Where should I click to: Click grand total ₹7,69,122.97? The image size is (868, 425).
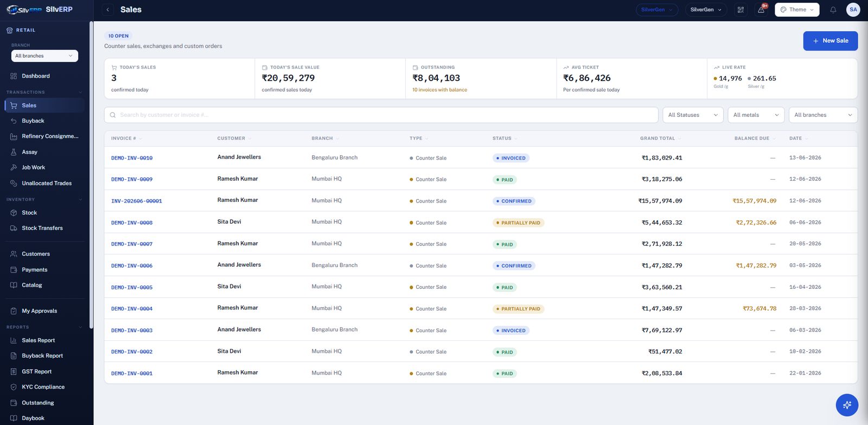tap(662, 330)
